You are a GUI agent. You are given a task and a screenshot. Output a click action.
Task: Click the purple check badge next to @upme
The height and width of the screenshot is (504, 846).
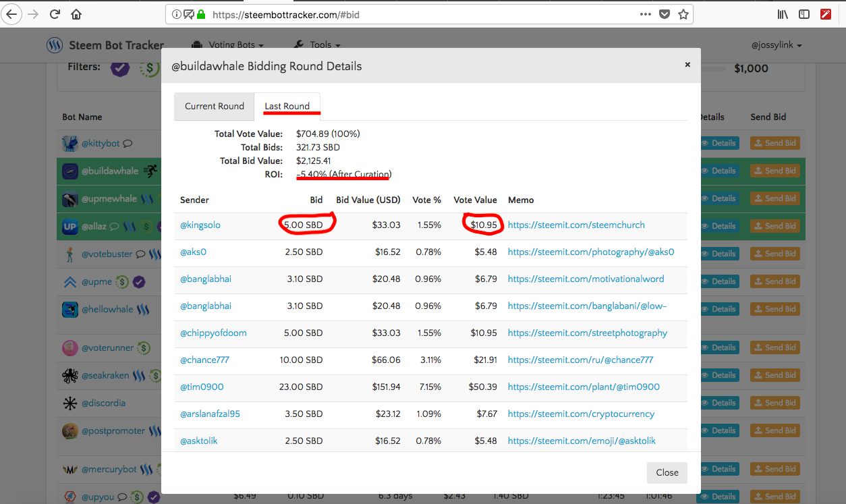[x=139, y=282]
